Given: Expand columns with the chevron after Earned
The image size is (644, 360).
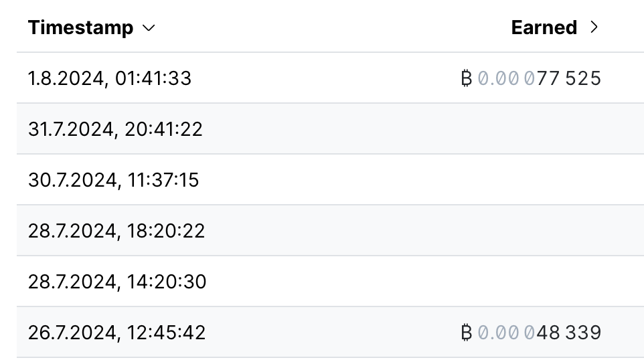Looking at the screenshot, I should point(594,27).
